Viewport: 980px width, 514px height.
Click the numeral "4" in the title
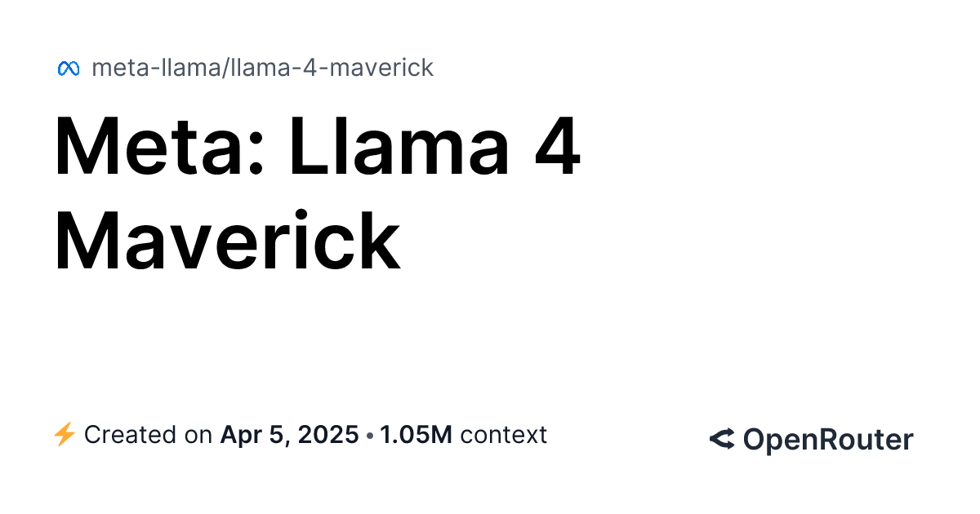[x=558, y=149]
